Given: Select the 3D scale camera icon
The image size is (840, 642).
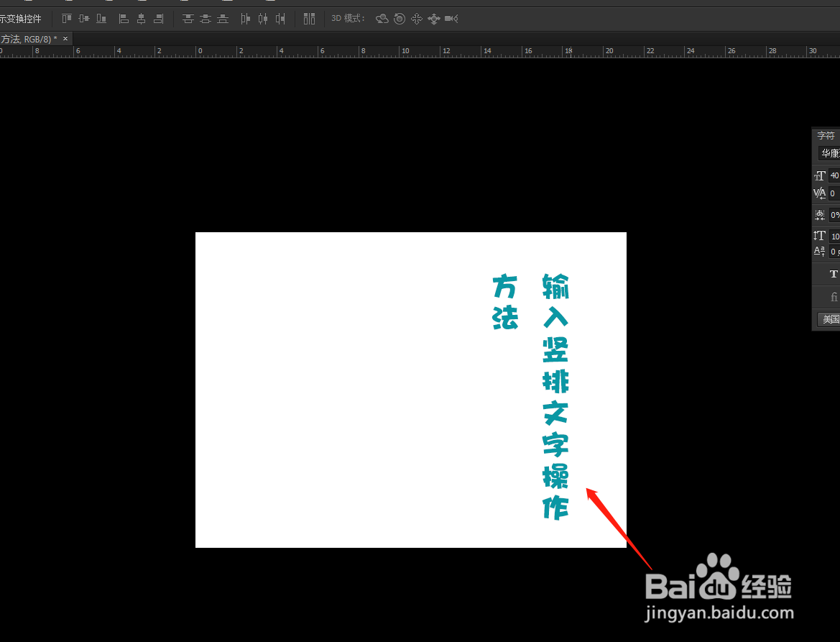Looking at the screenshot, I should tap(451, 18).
